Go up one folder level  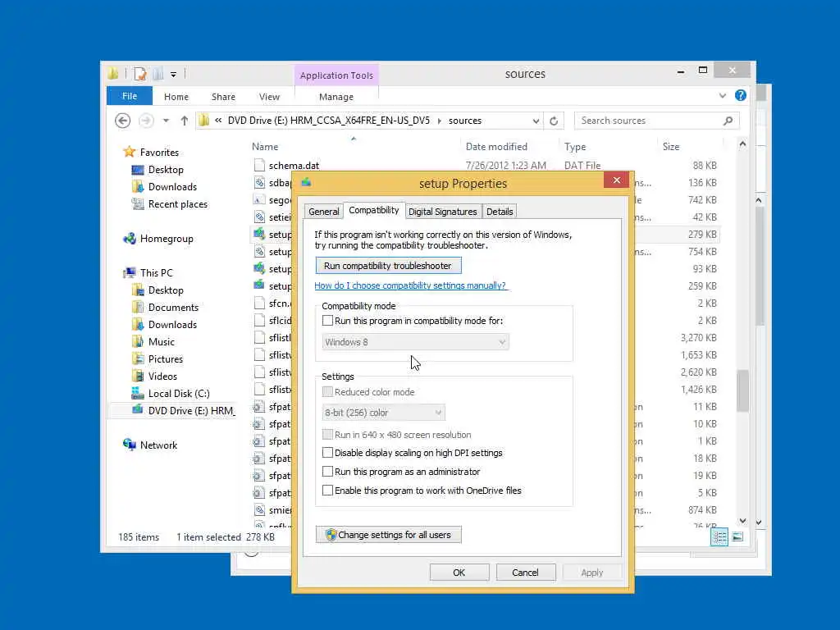185,121
